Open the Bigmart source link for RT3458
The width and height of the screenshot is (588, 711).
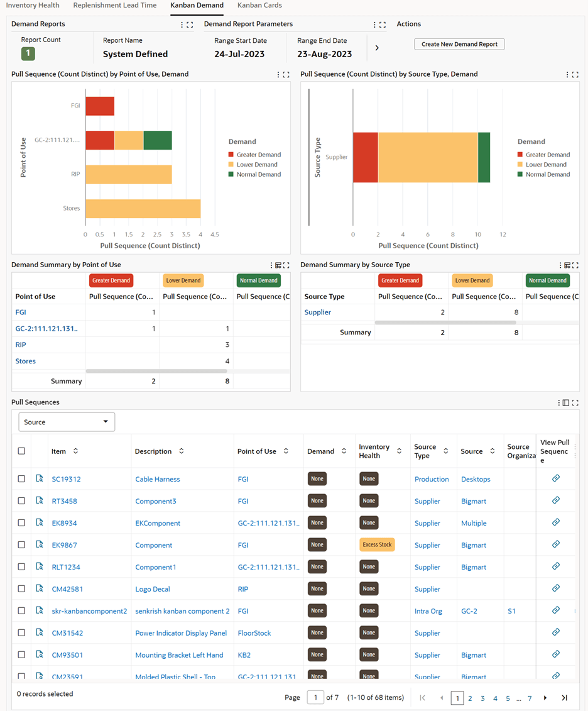(474, 502)
